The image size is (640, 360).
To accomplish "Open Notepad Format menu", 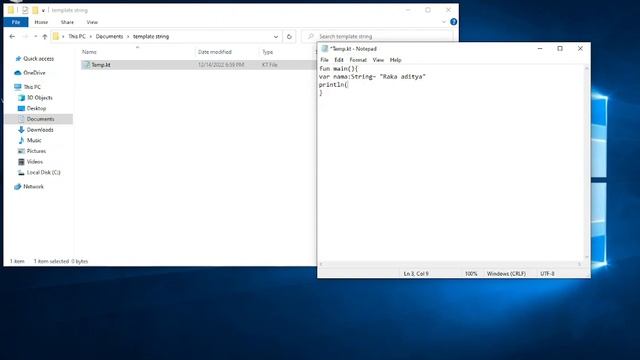I will [358, 60].
